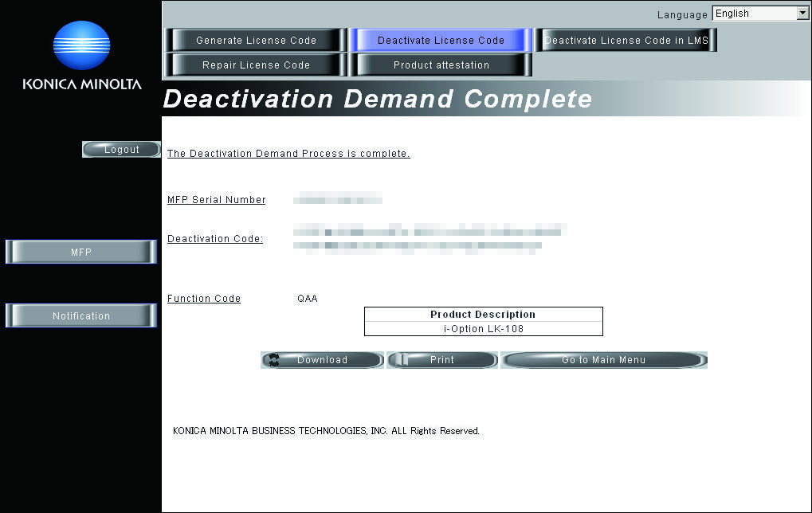Image resolution: width=812 pixels, height=513 pixels.
Task: Click the Deactivation Code label link
Action: pos(215,239)
